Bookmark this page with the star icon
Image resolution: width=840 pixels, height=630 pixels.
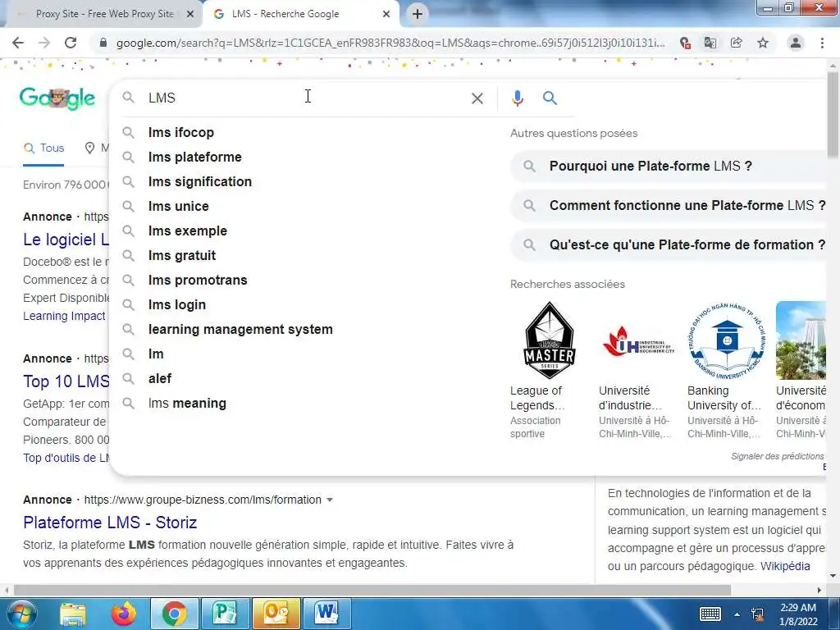(x=763, y=43)
